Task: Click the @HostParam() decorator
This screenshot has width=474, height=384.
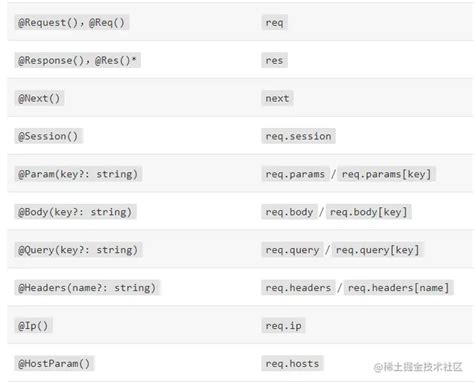Action: [x=54, y=363]
